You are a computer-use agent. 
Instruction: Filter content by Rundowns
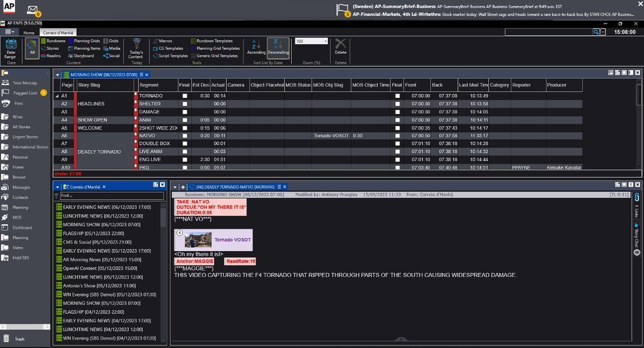click(x=53, y=41)
